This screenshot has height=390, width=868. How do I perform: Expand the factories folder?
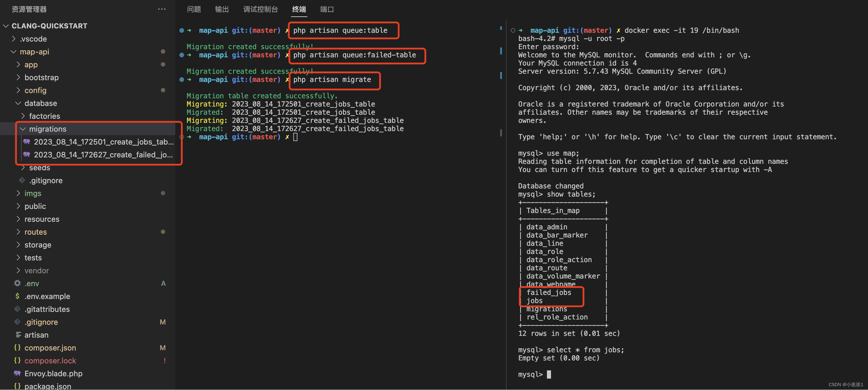pos(23,116)
